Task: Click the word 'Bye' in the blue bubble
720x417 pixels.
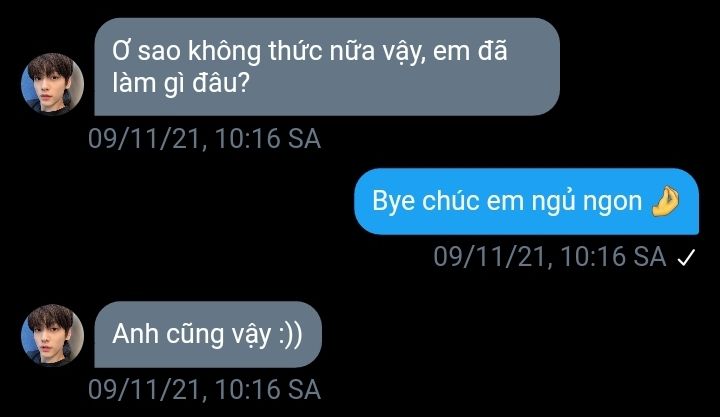Action: click(x=394, y=202)
